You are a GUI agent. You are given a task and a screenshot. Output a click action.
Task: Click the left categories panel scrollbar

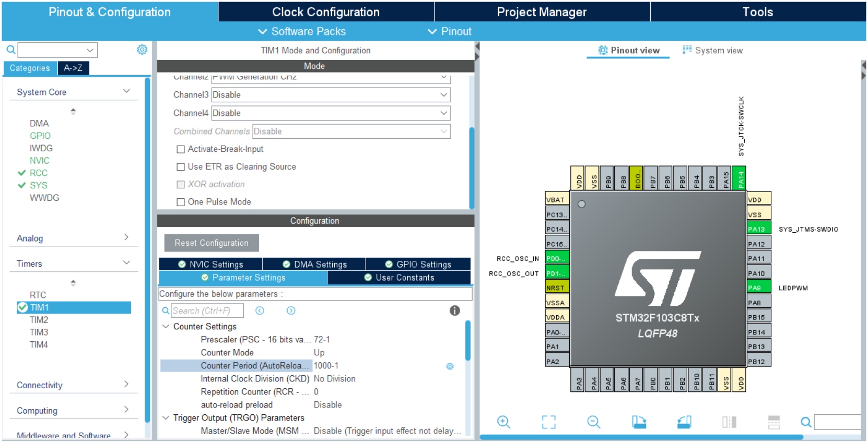(147, 249)
